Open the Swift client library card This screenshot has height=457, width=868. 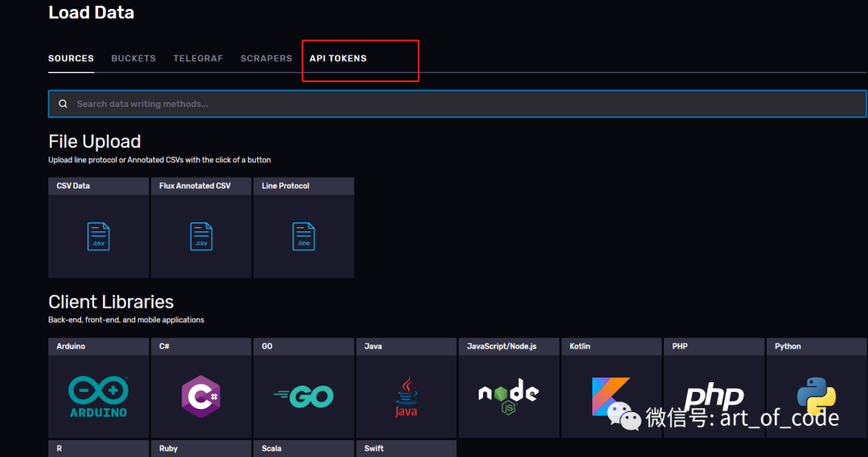point(407,448)
